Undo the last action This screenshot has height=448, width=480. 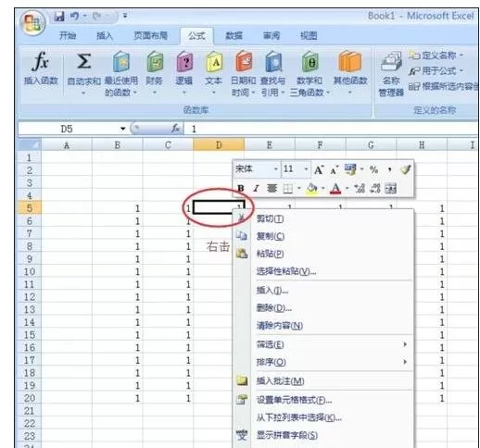(74, 16)
